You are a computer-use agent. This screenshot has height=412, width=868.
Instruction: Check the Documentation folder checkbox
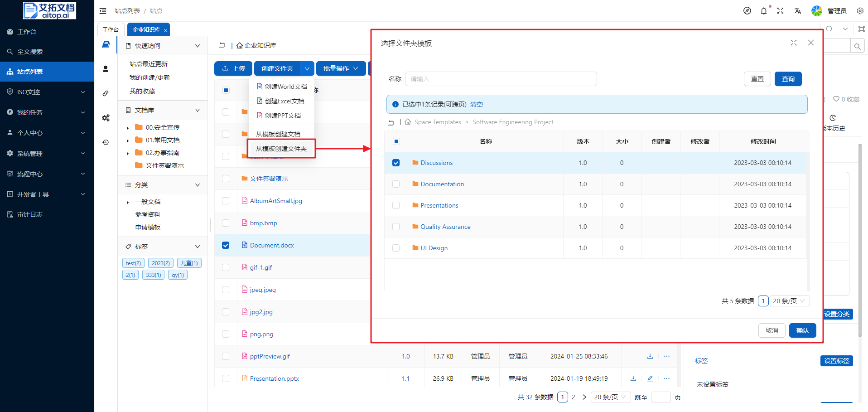396,184
